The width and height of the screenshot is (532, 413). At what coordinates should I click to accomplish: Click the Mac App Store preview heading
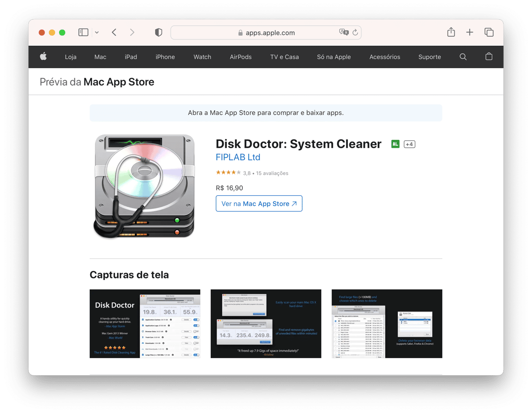97,82
